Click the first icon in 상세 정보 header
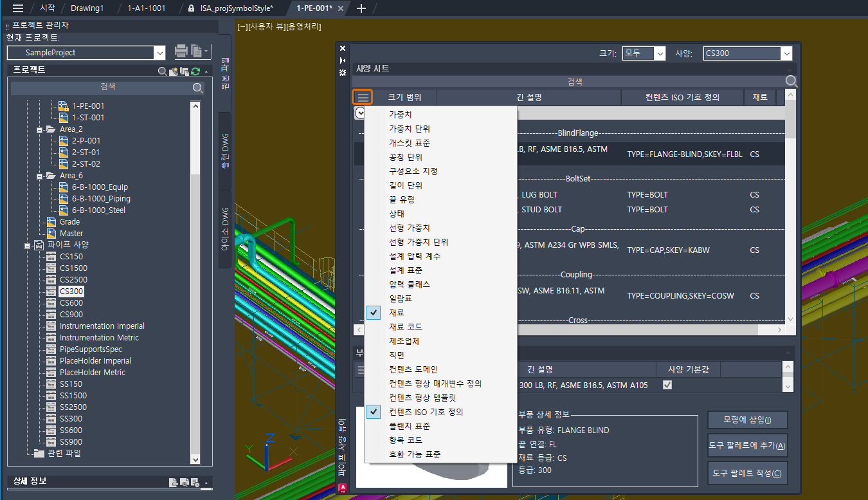The width and height of the screenshot is (868, 500). [173, 482]
